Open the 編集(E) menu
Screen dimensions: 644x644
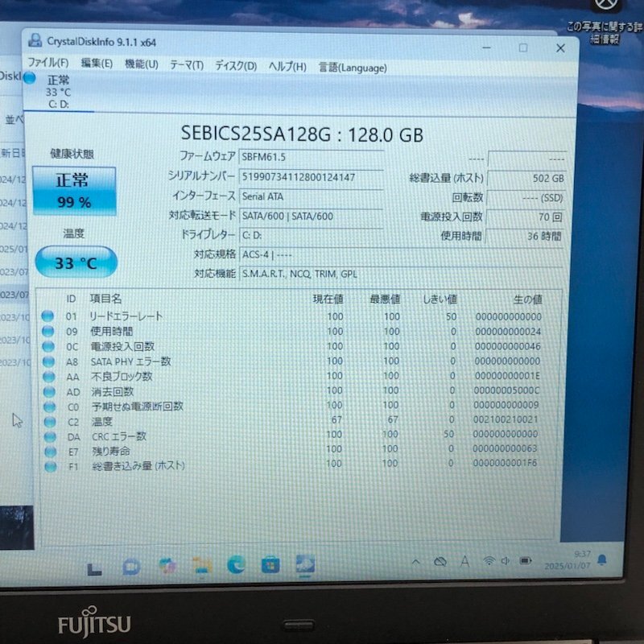(97, 64)
